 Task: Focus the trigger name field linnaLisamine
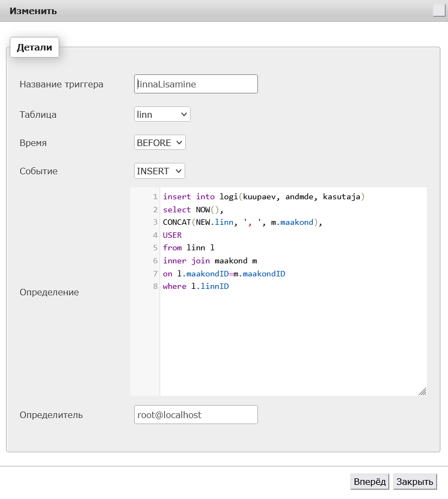(x=196, y=84)
